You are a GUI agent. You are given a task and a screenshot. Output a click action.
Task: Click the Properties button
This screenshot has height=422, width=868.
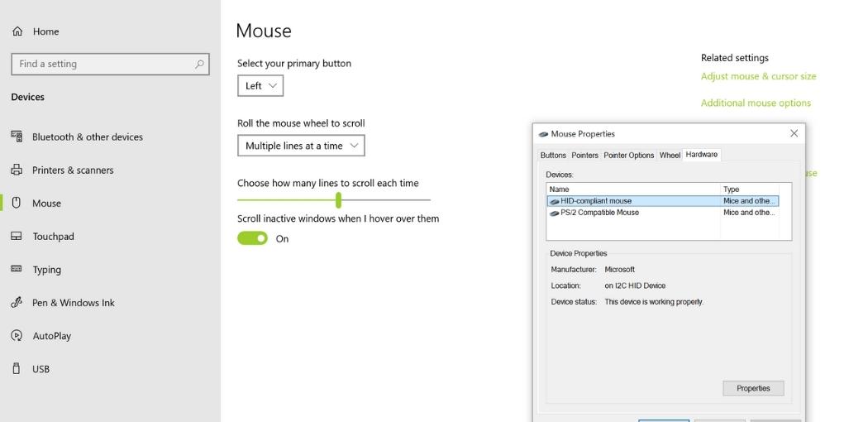(x=753, y=388)
